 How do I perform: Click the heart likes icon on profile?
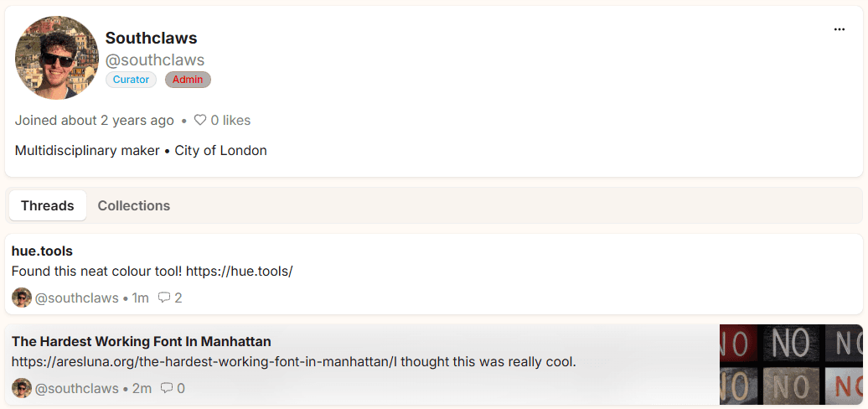(x=200, y=121)
